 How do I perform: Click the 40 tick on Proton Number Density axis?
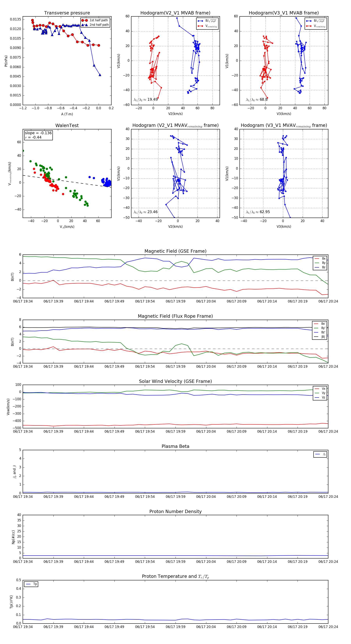19,515
